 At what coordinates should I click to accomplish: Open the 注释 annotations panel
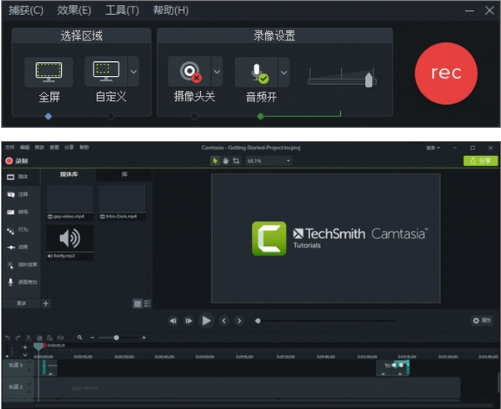point(18,194)
